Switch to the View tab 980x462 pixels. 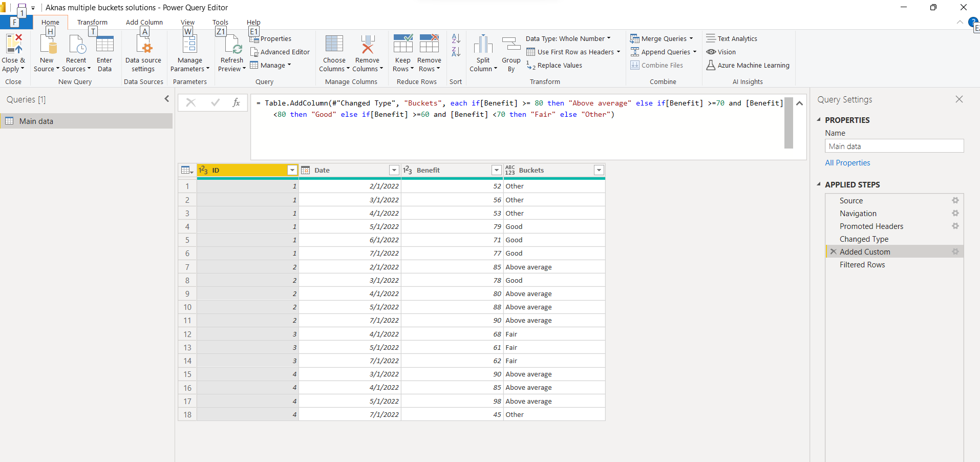click(x=187, y=22)
